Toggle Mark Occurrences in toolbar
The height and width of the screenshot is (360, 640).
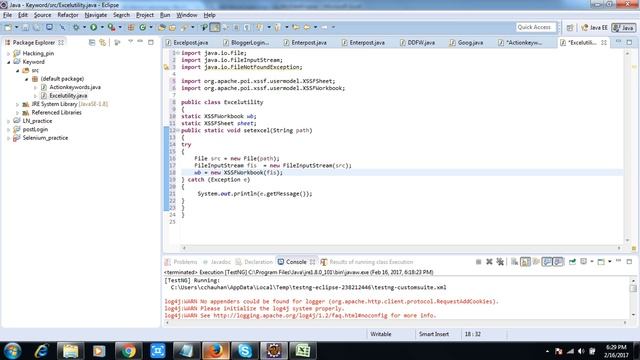214,27
